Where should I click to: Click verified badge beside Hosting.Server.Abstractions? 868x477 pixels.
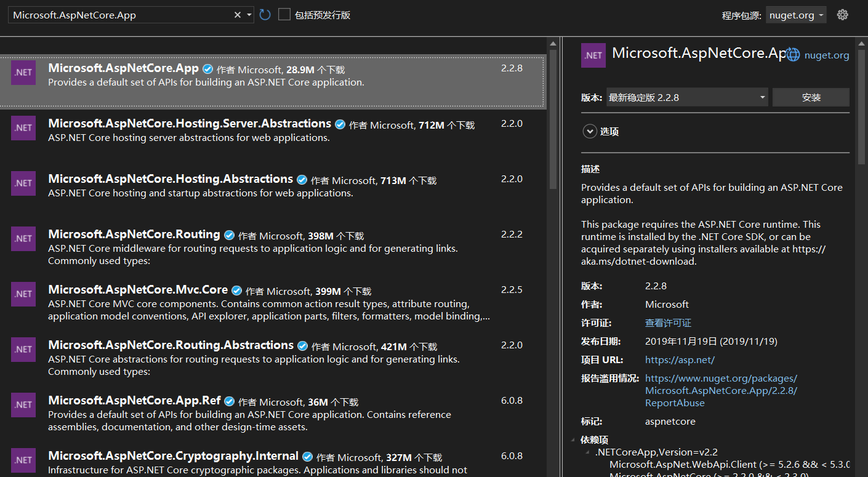[340, 124]
